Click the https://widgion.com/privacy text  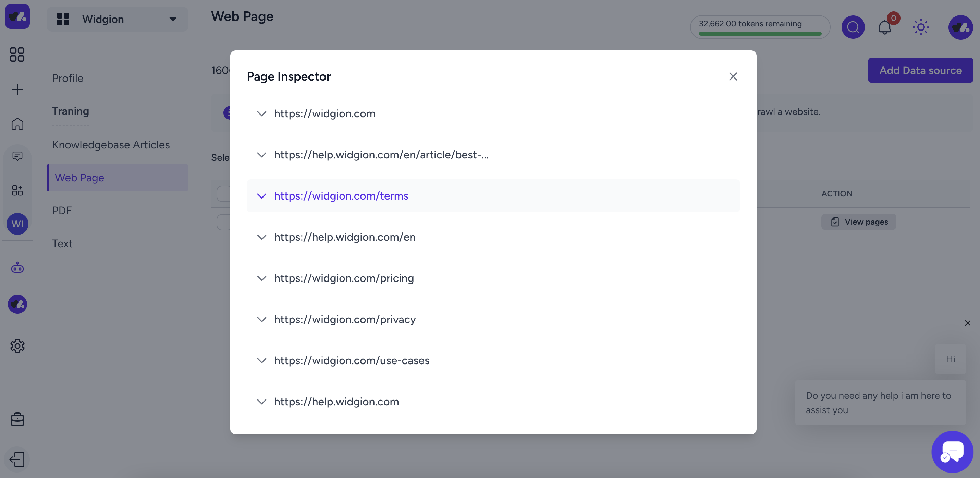point(345,319)
